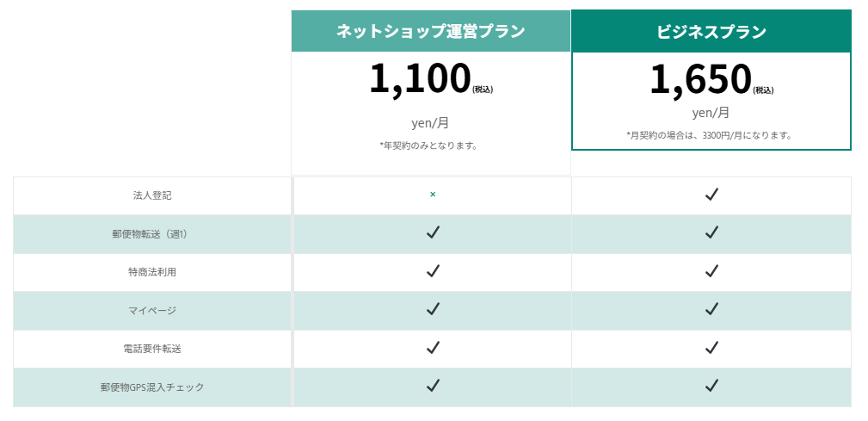868x421 pixels.
Task: Click the 法人登記 checkmark under ビジネスプラン
Action: 711,195
